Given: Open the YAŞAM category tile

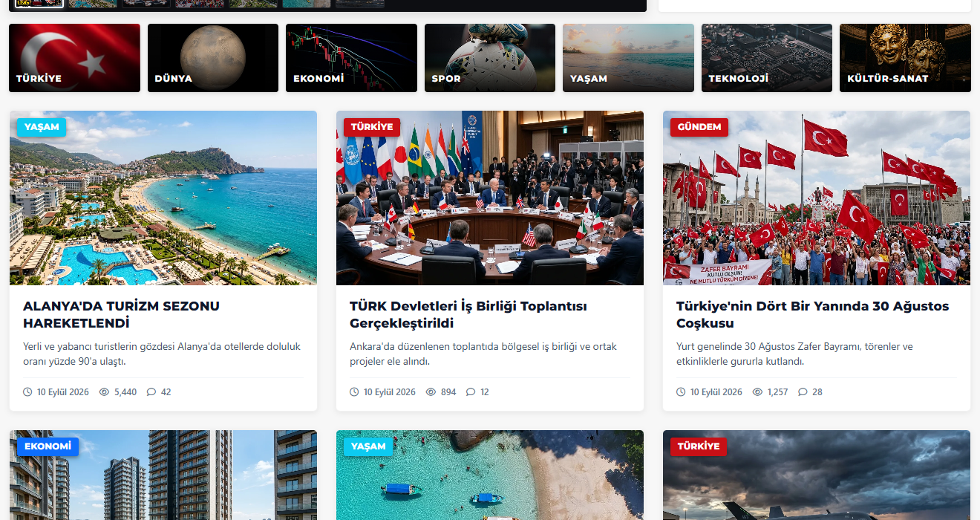Looking at the screenshot, I should (x=628, y=58).
